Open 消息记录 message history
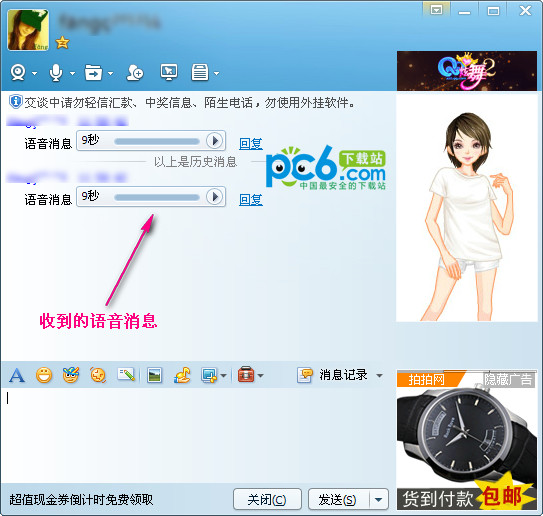 (x=332, y=375)
